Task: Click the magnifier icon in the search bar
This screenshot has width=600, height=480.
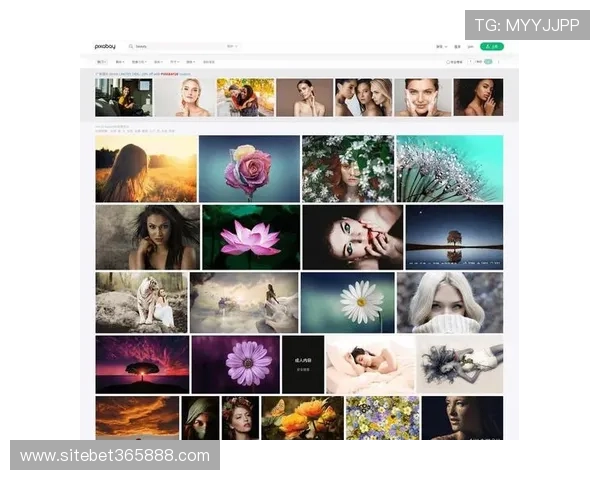Action: [131, 46]
